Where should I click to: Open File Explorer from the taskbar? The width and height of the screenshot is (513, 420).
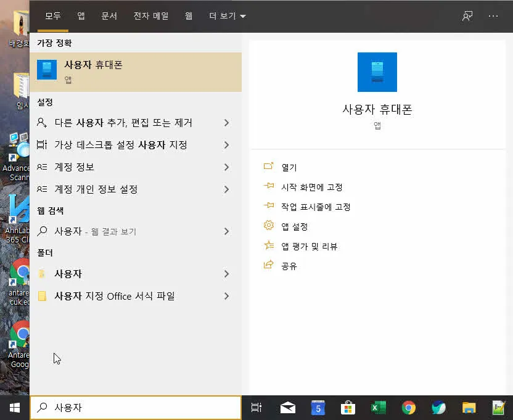(x=469, y=408)
